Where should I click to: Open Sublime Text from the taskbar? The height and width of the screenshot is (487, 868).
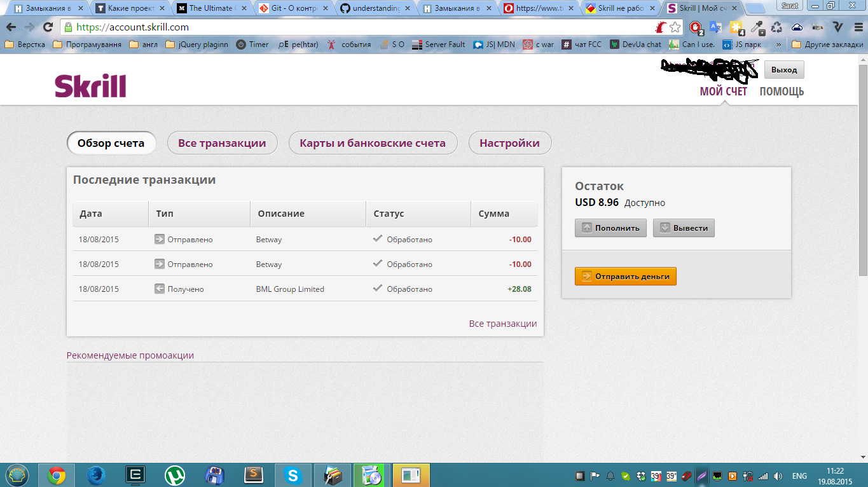click(x=254, y=475)
